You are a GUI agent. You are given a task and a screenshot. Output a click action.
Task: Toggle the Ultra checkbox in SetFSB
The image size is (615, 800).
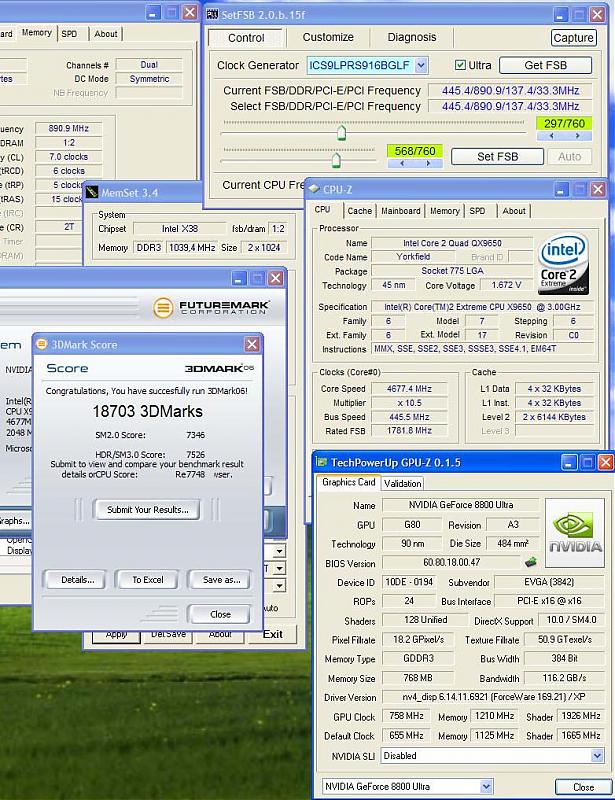tap(460, 65)
